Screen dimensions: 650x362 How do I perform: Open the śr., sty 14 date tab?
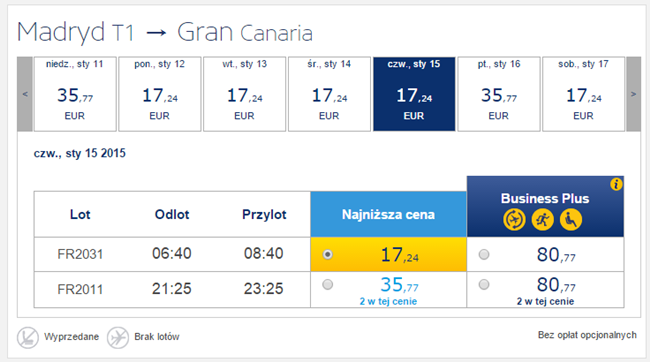[329, 94]
